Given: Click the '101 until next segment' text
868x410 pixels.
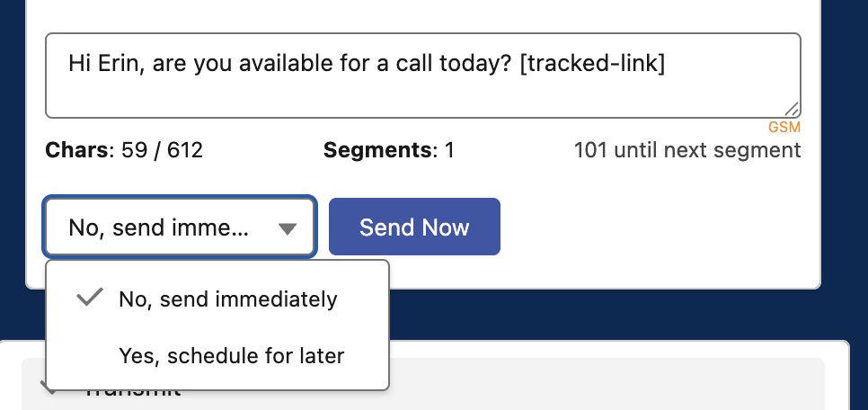Looking at the screenshot, I should pos(686,150).
